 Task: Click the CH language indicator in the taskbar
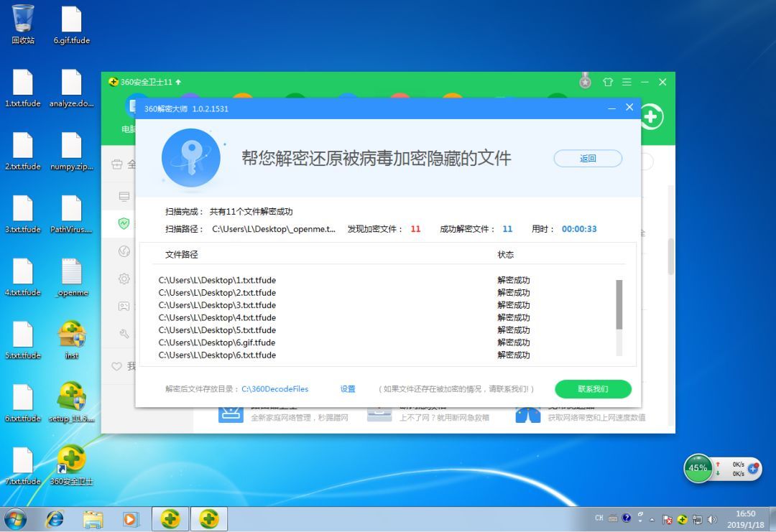click(599, 518)
